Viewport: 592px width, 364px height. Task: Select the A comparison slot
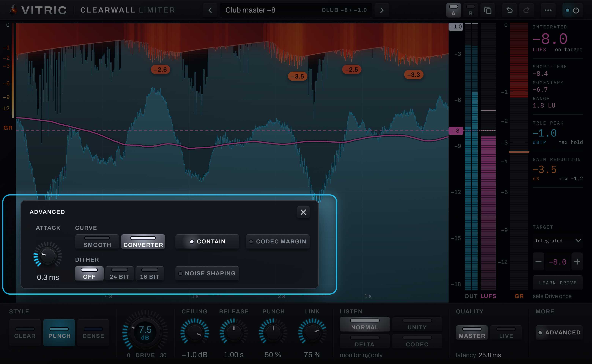point(453,10)
